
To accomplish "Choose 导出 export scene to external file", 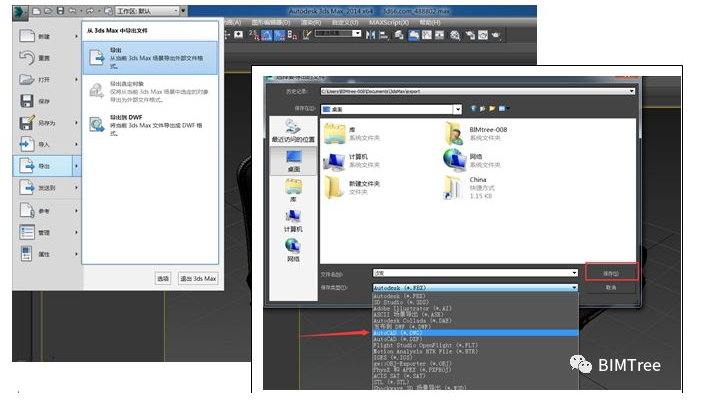I will point(150,58).
